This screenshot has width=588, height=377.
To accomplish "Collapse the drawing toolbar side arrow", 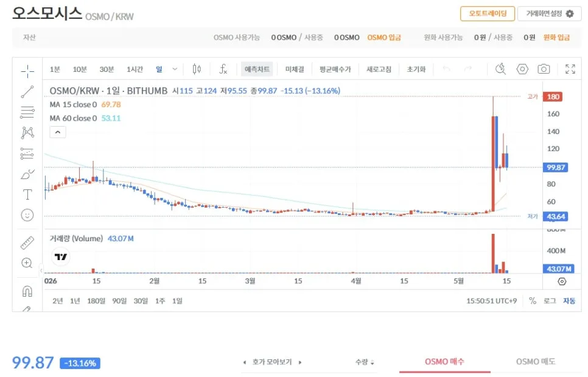I will (41, 270).
